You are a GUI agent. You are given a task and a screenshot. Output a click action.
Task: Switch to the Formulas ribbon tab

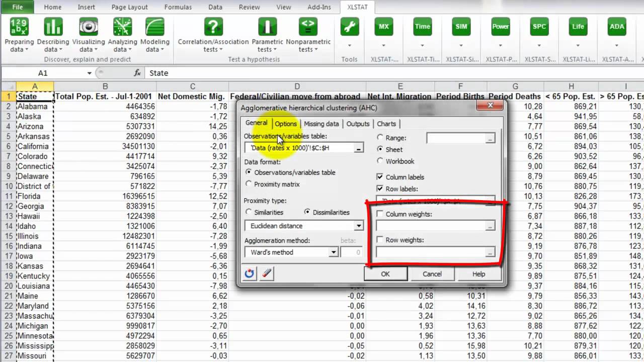(178, 7)
